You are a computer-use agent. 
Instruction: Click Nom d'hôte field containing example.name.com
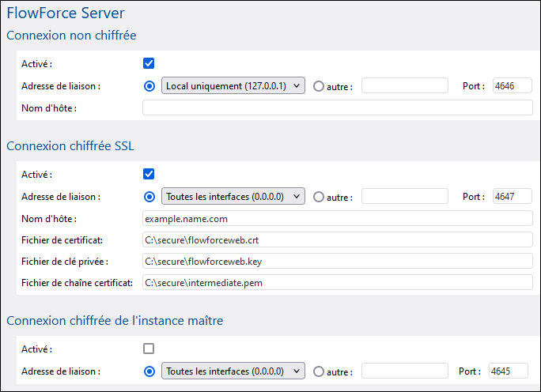[337, 218]
